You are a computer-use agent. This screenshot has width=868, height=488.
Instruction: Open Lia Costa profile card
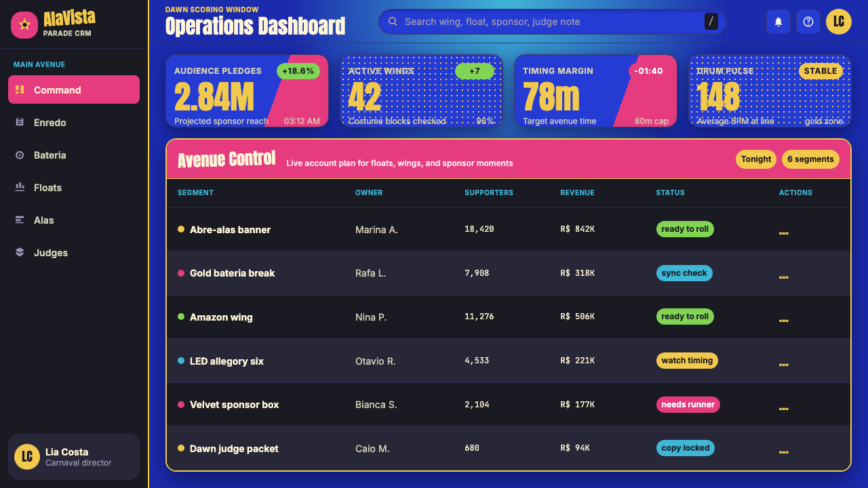[74, 457]
